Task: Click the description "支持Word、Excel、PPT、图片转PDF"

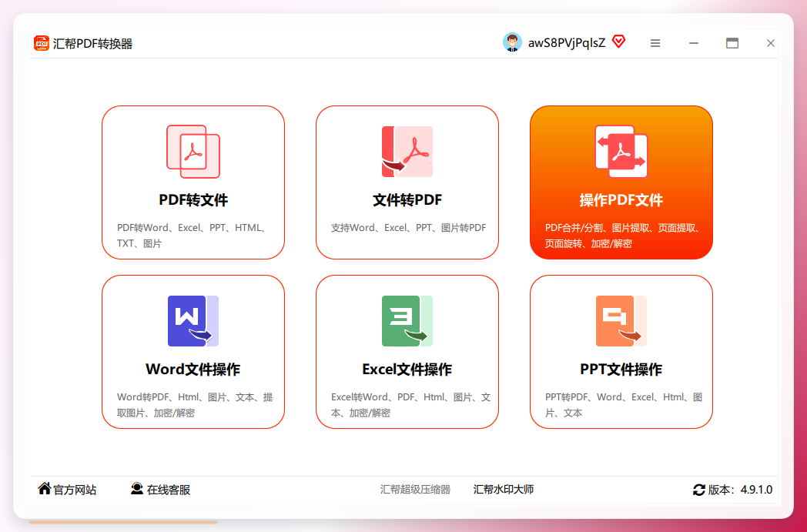Action: click(x=408, y=227)
